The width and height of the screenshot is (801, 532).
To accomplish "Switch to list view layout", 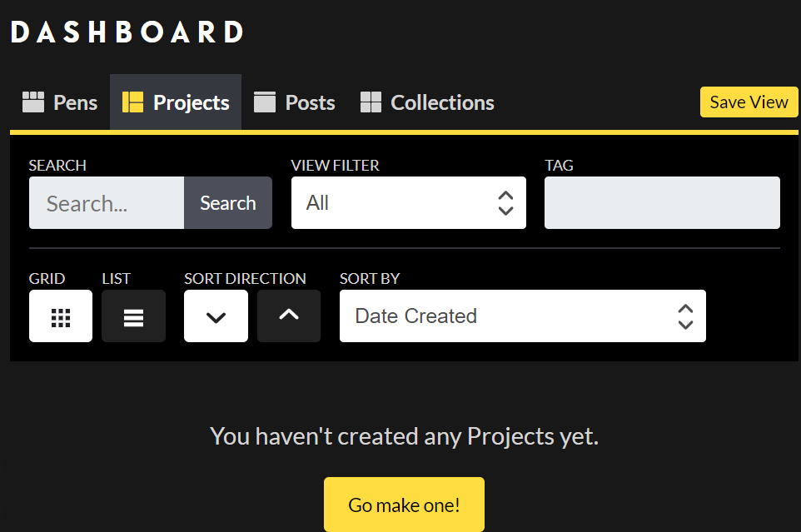I will pyautogui.click(x=133, y=316).
